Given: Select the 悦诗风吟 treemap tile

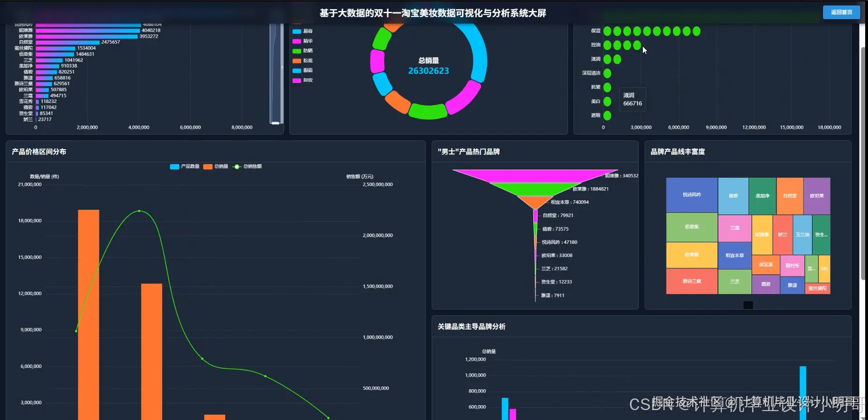Looking at the screenshot, I should tap(692, 195).
